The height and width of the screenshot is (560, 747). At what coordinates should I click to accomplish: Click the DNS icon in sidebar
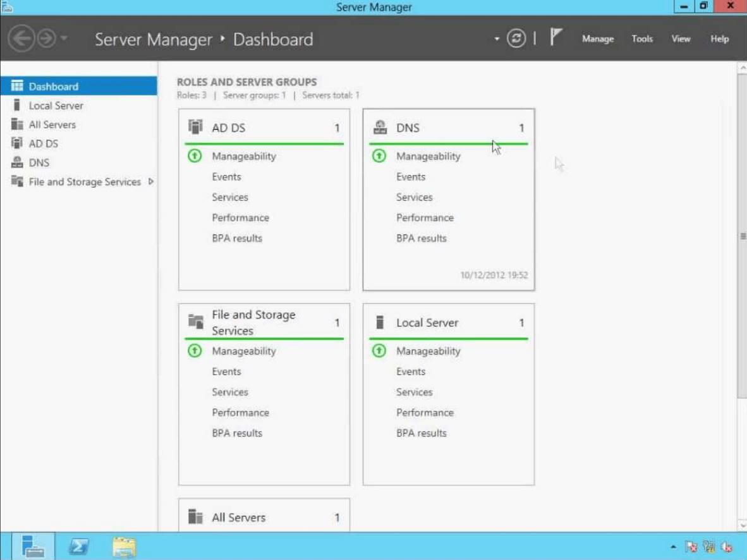click(x=17, y=162)
